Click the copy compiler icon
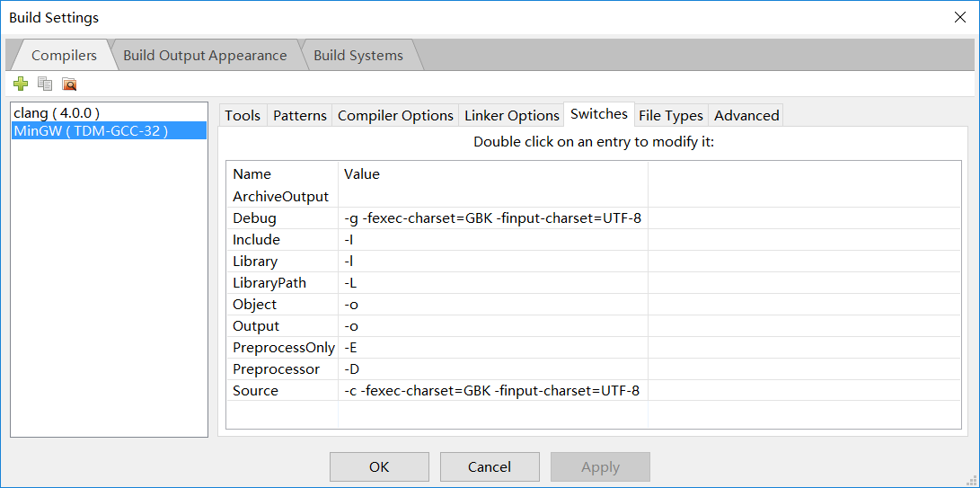The image size is (980, 488). 45,84
